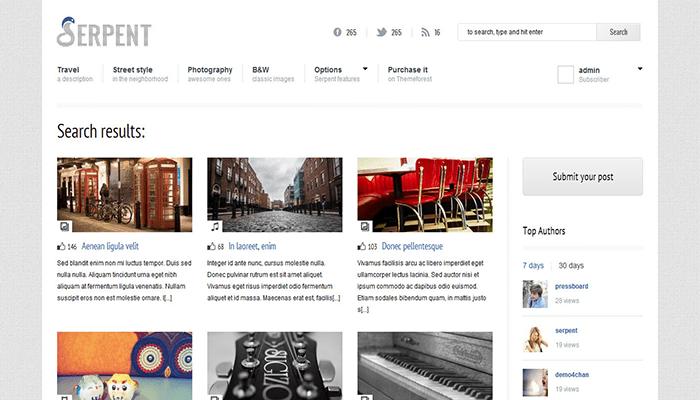700x400 pixels.
Task: Open the piano keys thumbnail
Action: [425, 366]
